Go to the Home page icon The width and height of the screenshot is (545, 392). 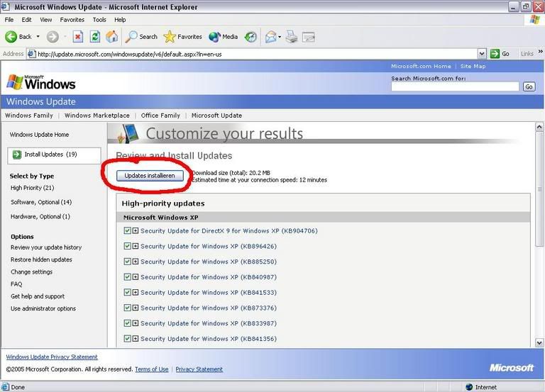[112, 36]
